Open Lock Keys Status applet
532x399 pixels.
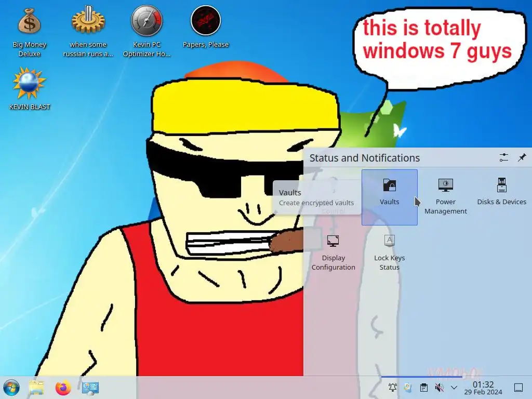coord(390,253)
